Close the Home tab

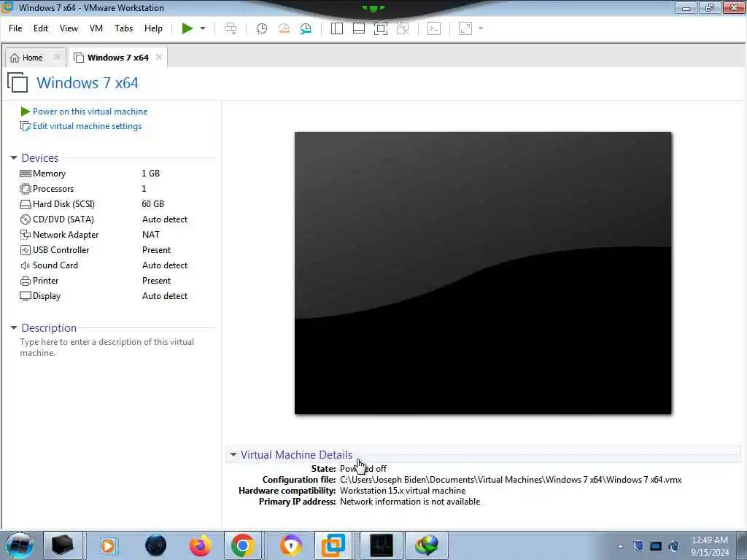pyautogui.click(x=57, y=57)
